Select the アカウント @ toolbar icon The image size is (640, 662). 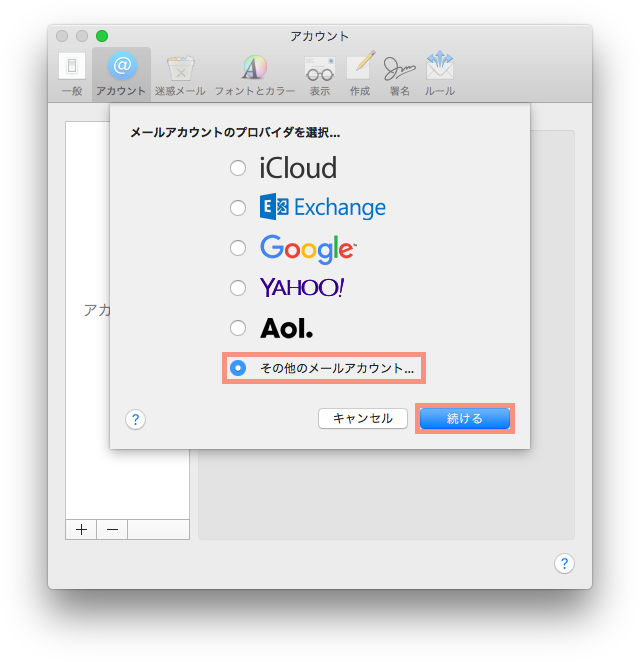pyautogui.click(x=122, y=74)
